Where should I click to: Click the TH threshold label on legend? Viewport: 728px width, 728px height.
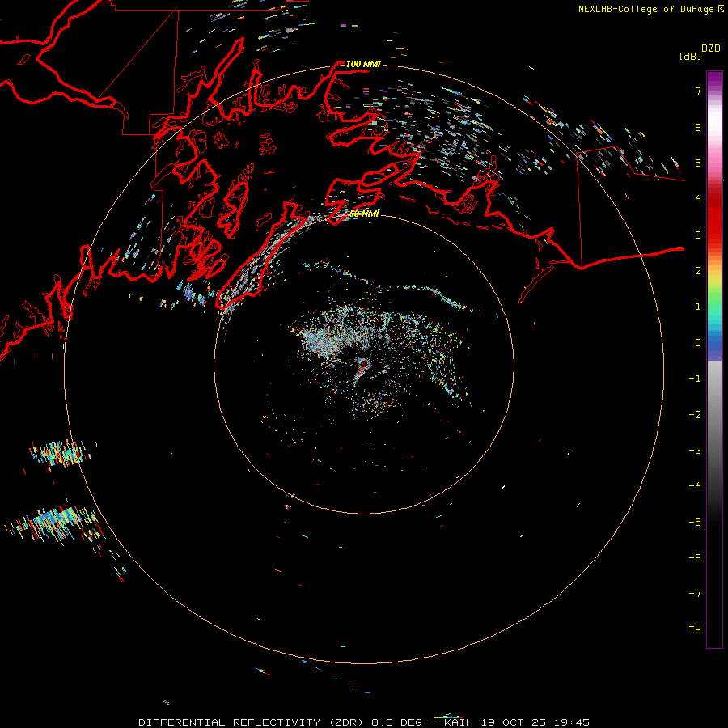695,630
